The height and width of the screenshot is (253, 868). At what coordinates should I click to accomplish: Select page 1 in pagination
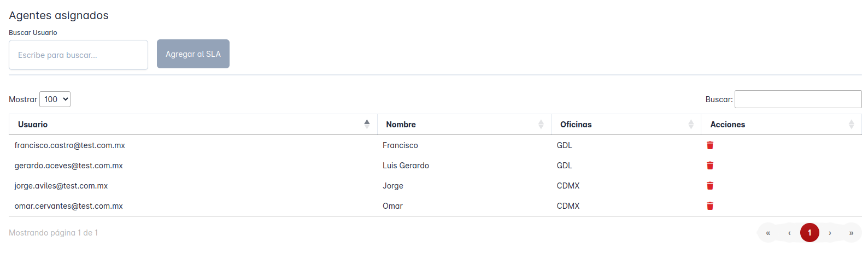(x=810, y=233)
